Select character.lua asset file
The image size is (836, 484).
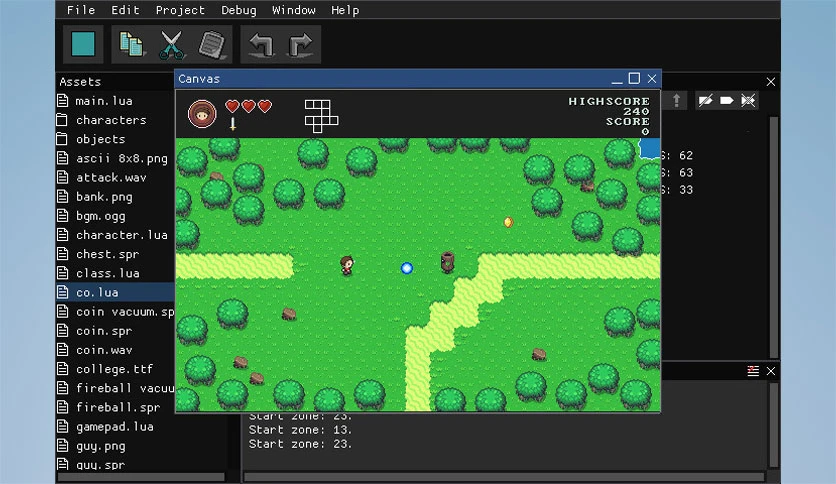click(x=122, y=235)
